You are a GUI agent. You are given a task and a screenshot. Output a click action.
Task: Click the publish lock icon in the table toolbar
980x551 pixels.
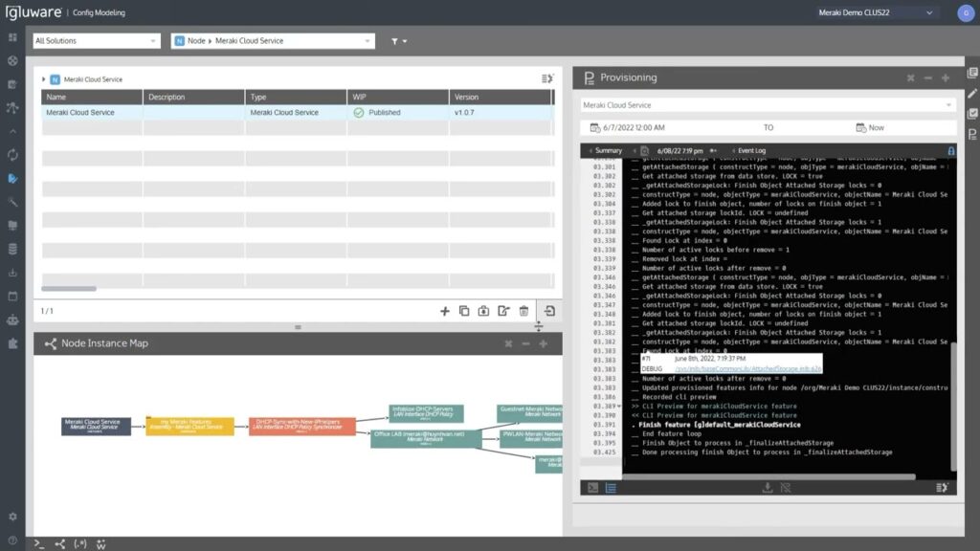[x=483, y=311]
